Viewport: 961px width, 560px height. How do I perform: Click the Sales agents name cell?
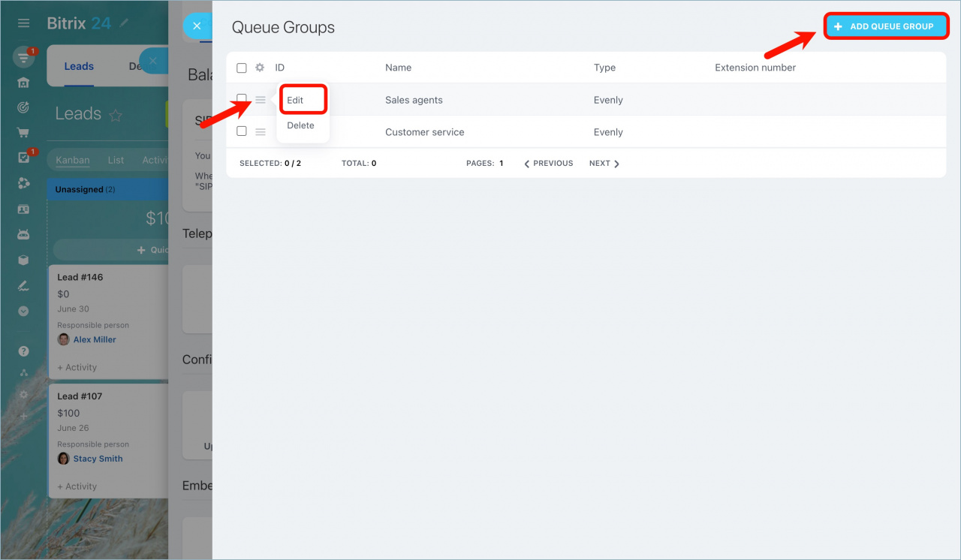[414, 100]
